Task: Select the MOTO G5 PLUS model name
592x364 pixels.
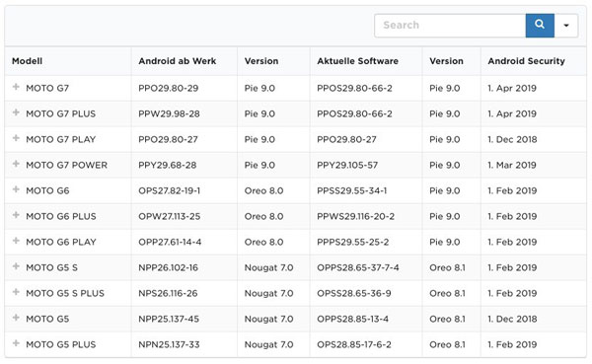Action: click(61, 344)
